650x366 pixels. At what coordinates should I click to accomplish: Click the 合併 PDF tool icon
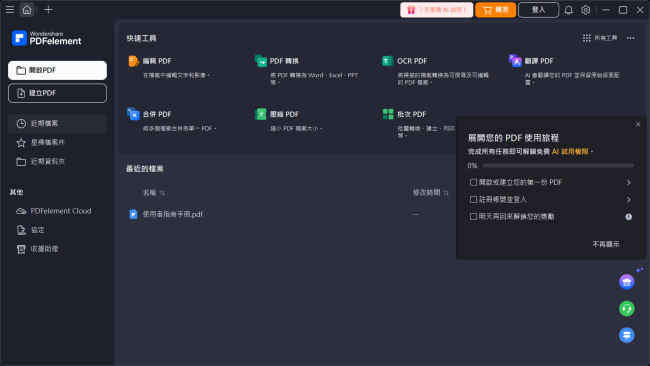[x=133, y=114]
